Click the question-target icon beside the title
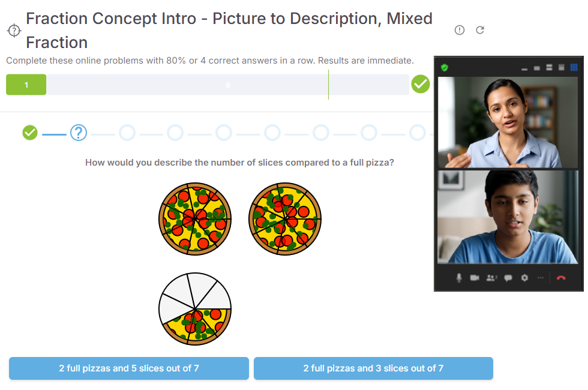 pyautogui.click(x=14, y=30)
